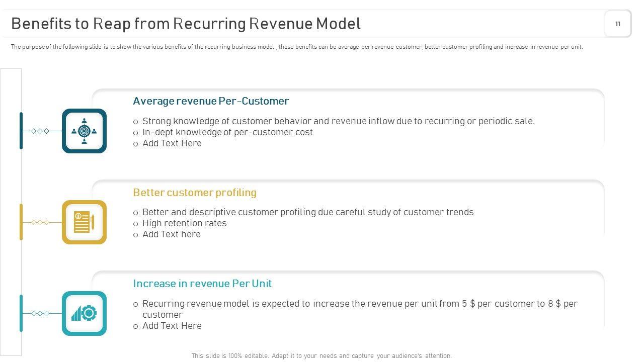Click the bar chart gear icon

(84, 313)
